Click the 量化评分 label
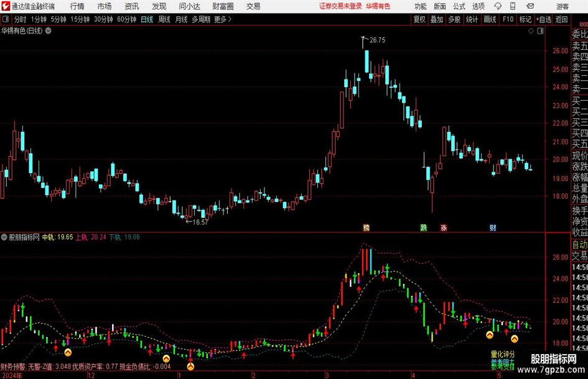The height and width of the screenshot is (379, 588). [503, 354]
